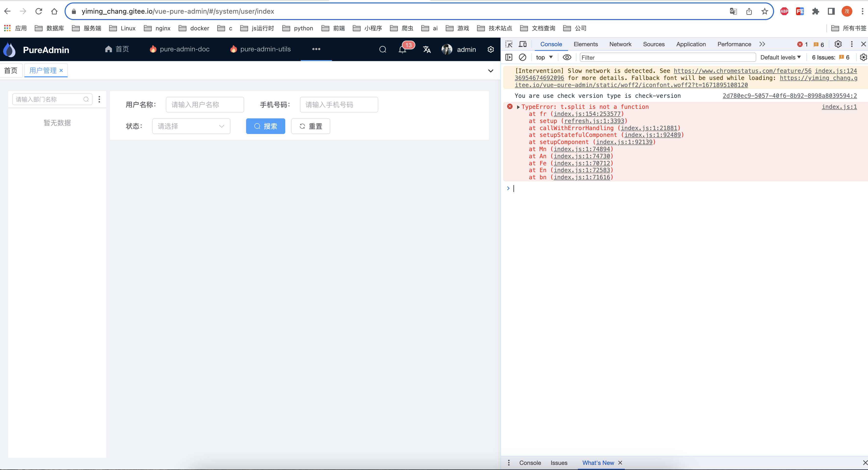This screenshot has width=868, height=470.
Task: Switch to the Network tab in DevTools
Action: [x=620, y=44]
